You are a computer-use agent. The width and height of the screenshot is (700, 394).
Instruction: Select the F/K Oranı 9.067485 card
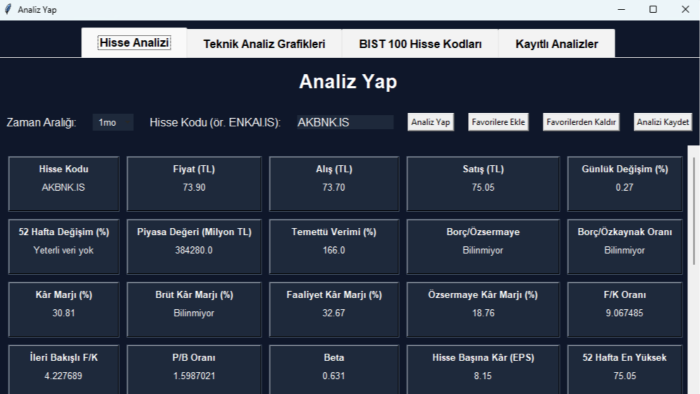click(625, 309)
